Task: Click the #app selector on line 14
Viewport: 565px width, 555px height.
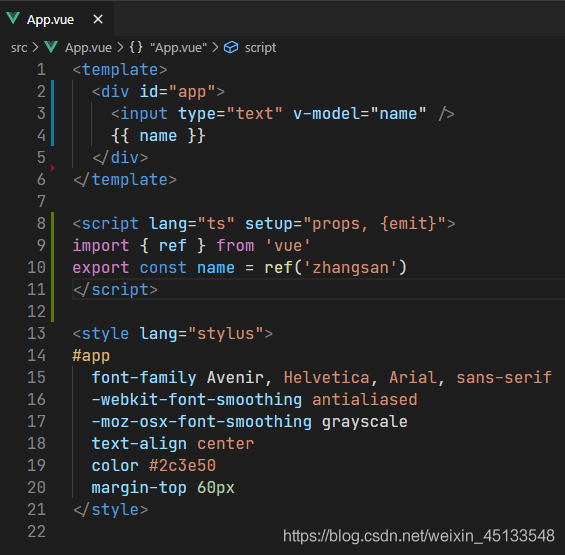Action: pyautogui.click(x=91, y=356)
